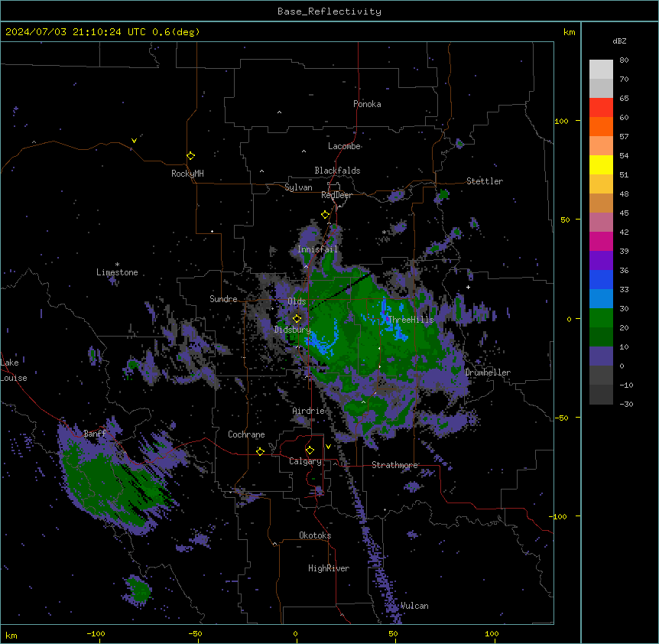Viewport: 659px width, 644px height.
Task: Select the yellow diamond marker above Calgary label
Action: [x=310, y=450]
